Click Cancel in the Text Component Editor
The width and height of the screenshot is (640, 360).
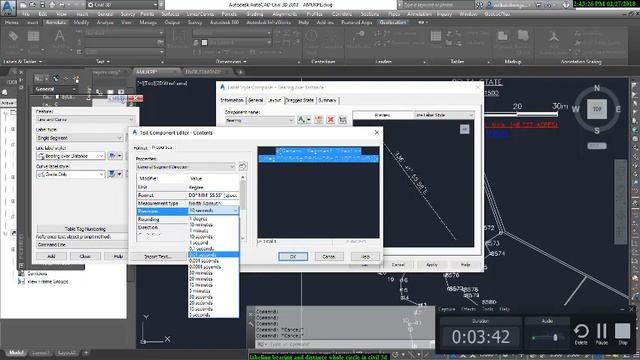point(329,256)
